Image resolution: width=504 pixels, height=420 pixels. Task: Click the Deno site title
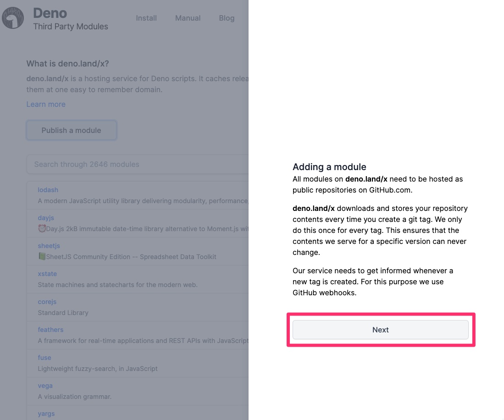50,13
